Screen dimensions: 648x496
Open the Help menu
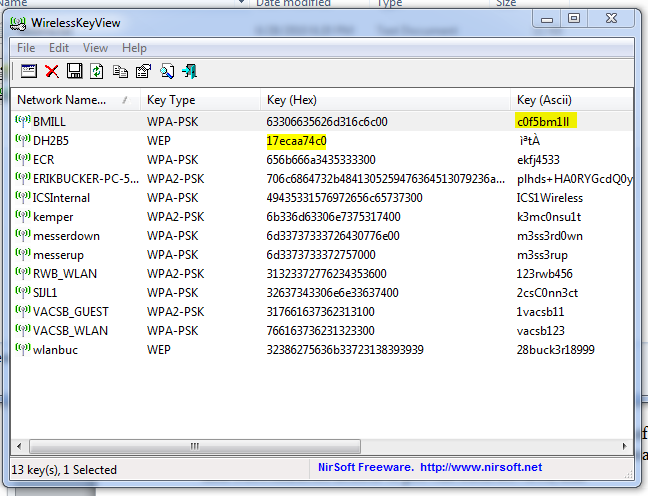pos(134,48)
